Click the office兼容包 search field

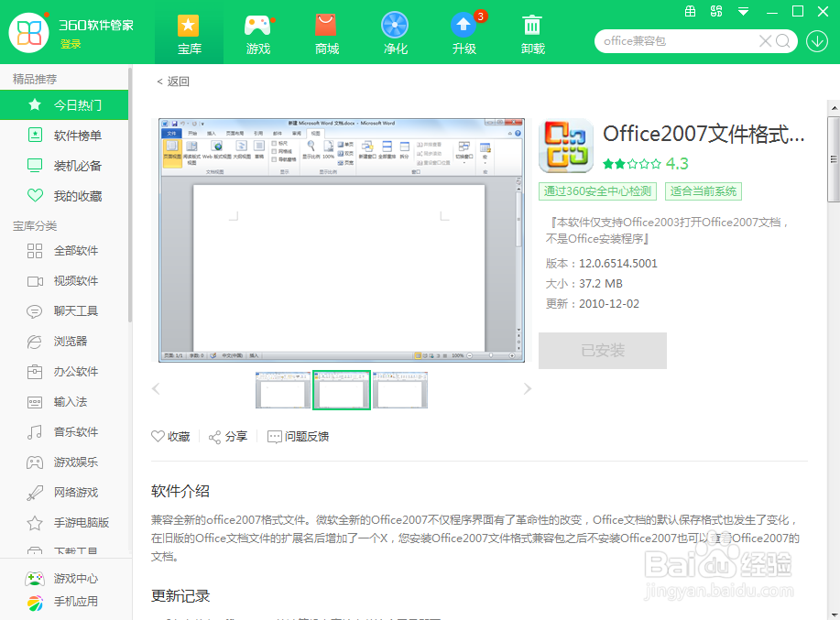(x=678, y=41)
